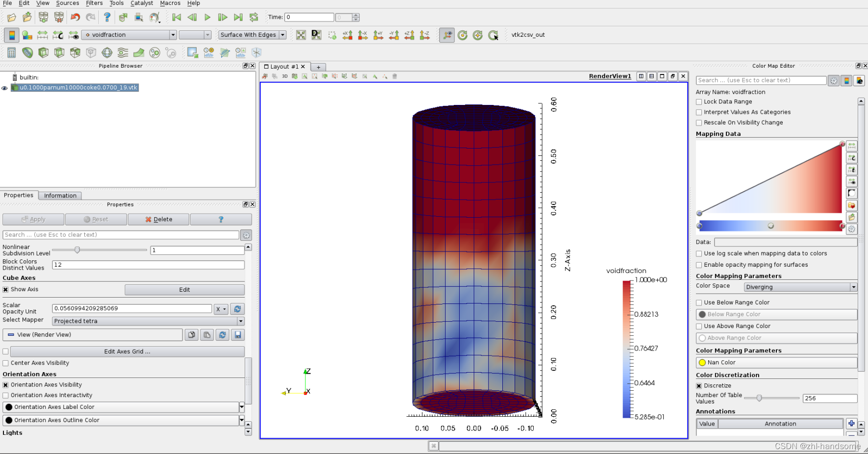Click the Reset Camera icon
Screen dimensions: 868x454
coord(301,35)
